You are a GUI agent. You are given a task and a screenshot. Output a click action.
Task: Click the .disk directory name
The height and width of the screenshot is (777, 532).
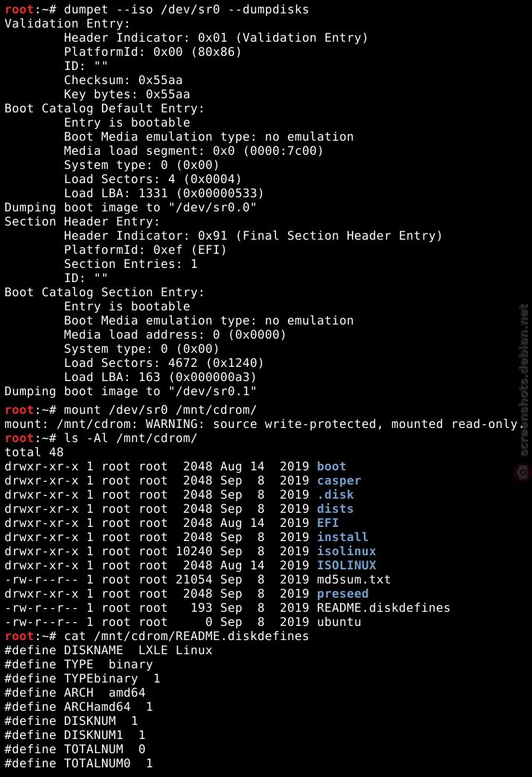[x=336, y=494]
